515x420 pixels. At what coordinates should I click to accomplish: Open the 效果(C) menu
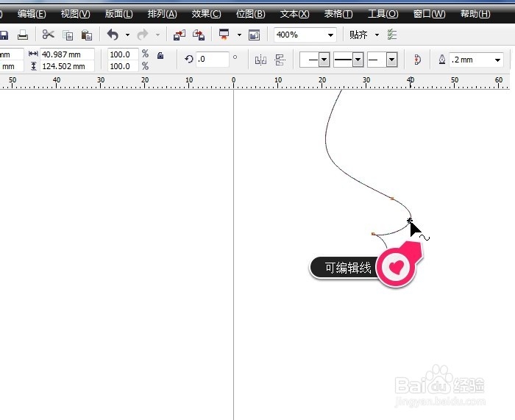tap(206, 14)
